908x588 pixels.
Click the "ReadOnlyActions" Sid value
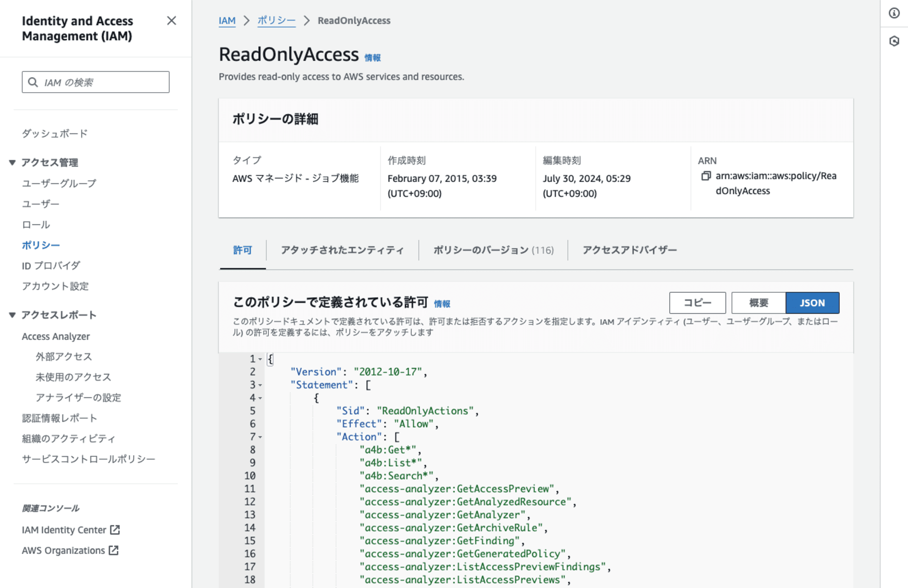425,411
